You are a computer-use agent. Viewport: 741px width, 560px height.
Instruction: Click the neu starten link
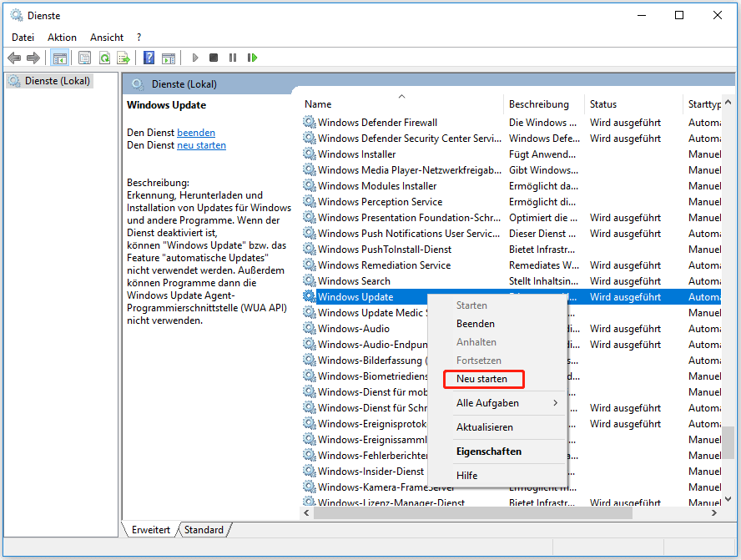pyautogui.click(x=201, y=145)
